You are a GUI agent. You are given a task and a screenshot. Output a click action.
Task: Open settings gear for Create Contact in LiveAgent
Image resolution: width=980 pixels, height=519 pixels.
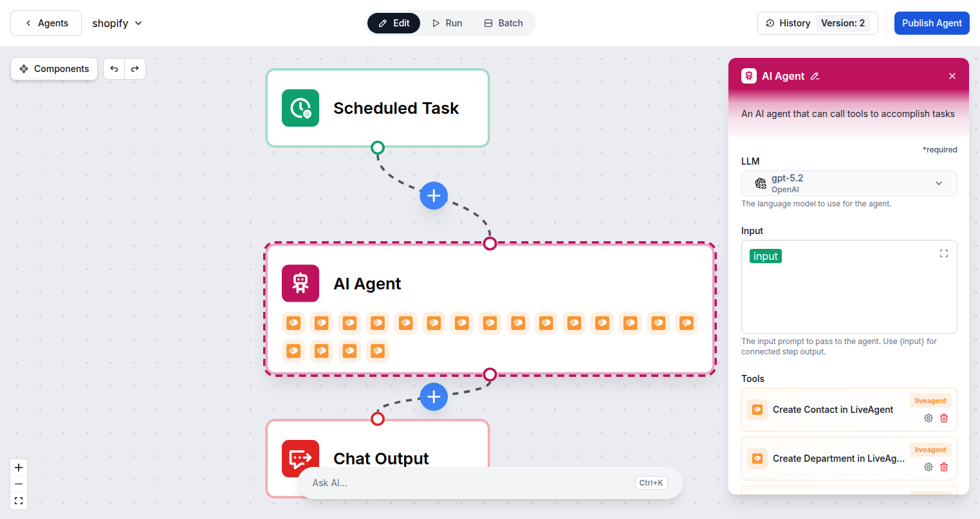(928, 417)
